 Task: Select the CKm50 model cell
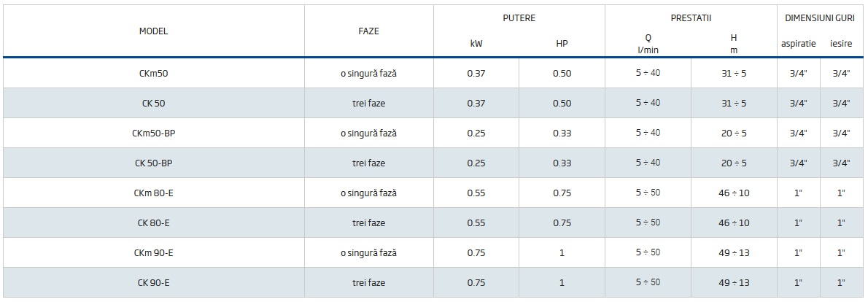point(153,74)
